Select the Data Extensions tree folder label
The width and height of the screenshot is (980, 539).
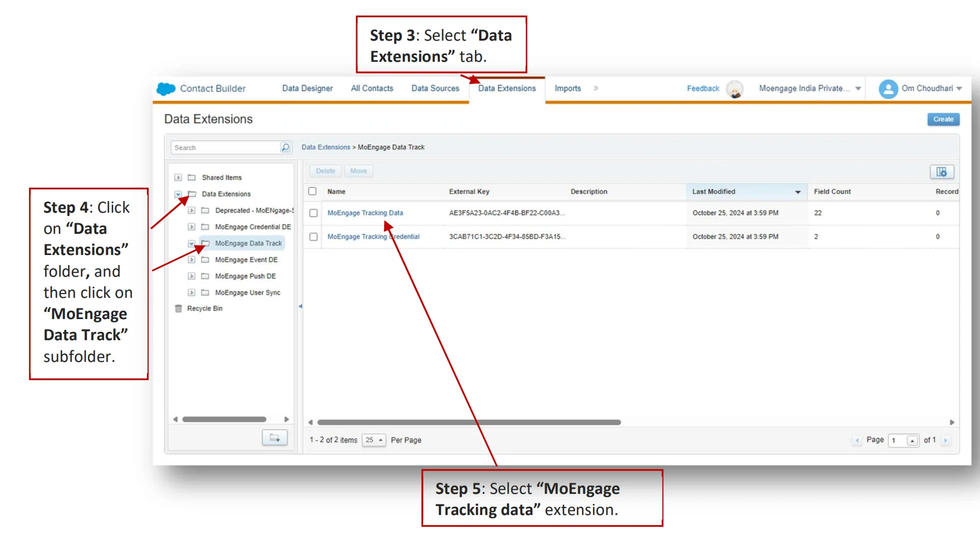[226, 194]
